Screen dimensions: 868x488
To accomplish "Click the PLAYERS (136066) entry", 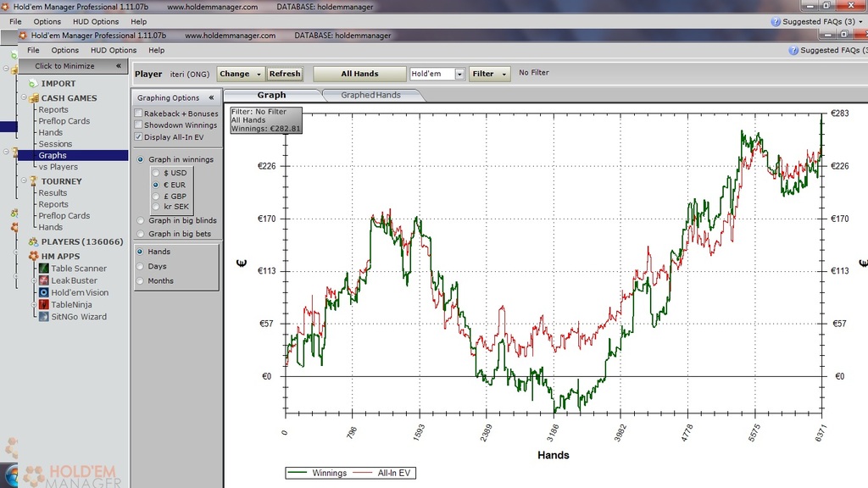I will [x=82, y=241].
